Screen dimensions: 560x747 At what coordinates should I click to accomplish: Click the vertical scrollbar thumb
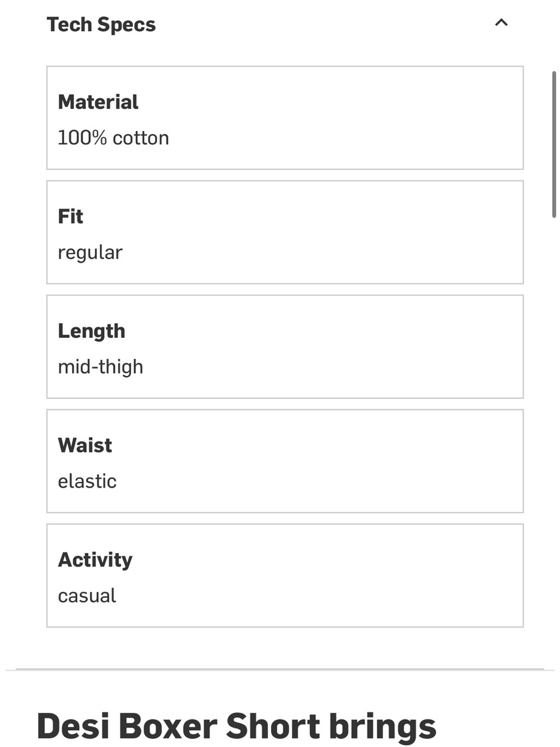[554, 144]
